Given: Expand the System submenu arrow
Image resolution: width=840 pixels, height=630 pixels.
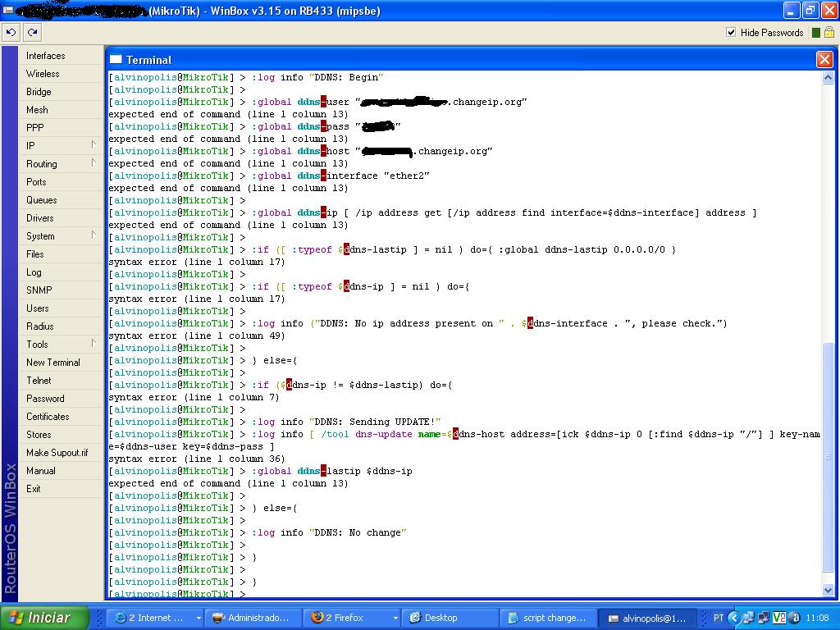Looking at the screenshot, I should point(94,235).
